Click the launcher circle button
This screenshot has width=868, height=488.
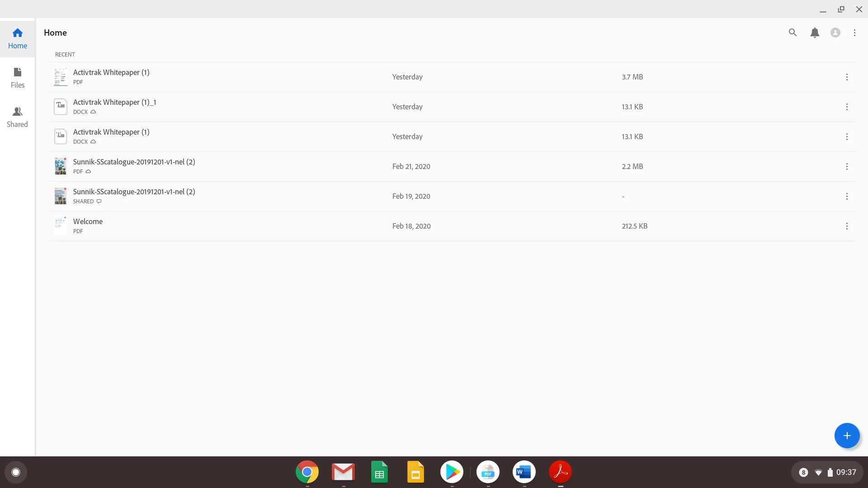(16, 472)
